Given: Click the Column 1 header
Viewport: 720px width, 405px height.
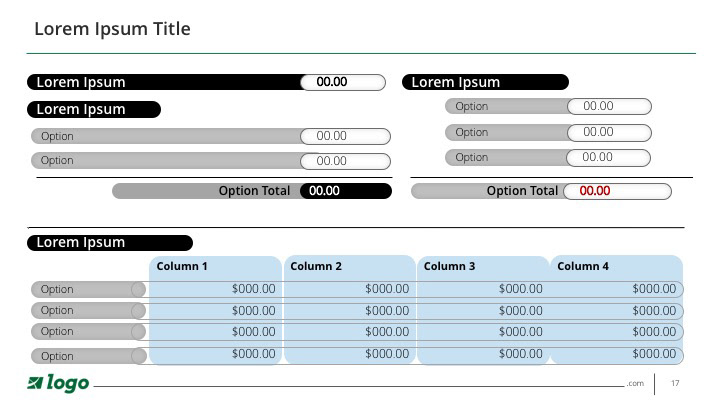Looking at the screenshot, I should point(182,266).
